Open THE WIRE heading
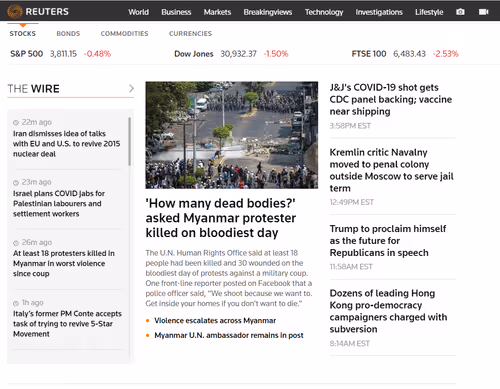Screen dimensions: 500x389 33,89
